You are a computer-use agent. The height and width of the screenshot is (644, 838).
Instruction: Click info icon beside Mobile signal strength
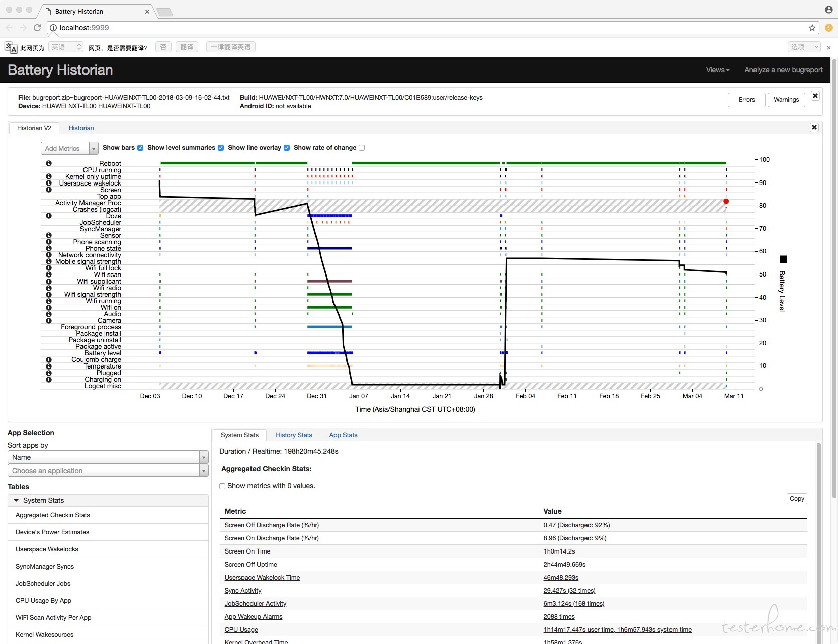[49, 261]
